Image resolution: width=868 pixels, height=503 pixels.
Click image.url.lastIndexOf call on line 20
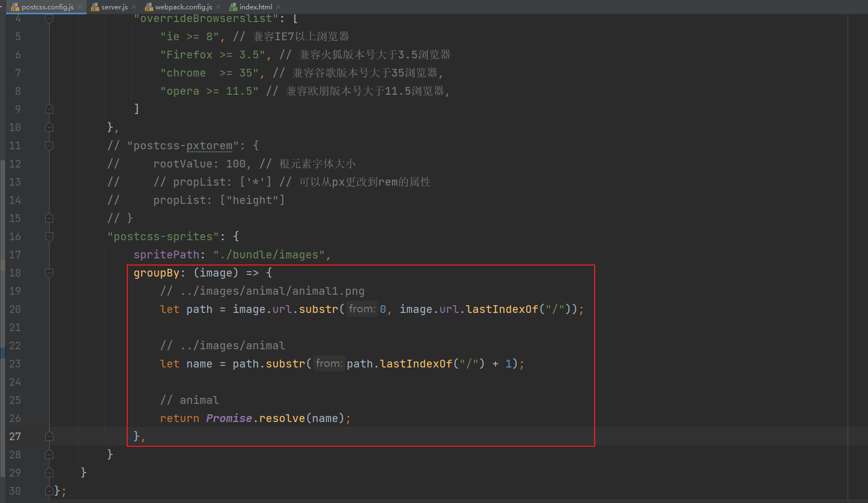[488, 309]
